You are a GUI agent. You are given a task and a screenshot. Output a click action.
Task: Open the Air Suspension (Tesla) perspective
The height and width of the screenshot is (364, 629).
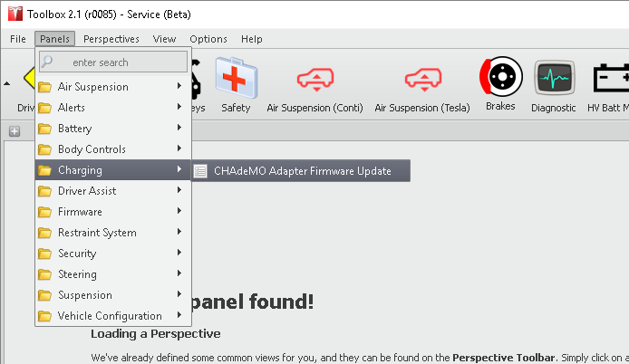pos(422,81)
